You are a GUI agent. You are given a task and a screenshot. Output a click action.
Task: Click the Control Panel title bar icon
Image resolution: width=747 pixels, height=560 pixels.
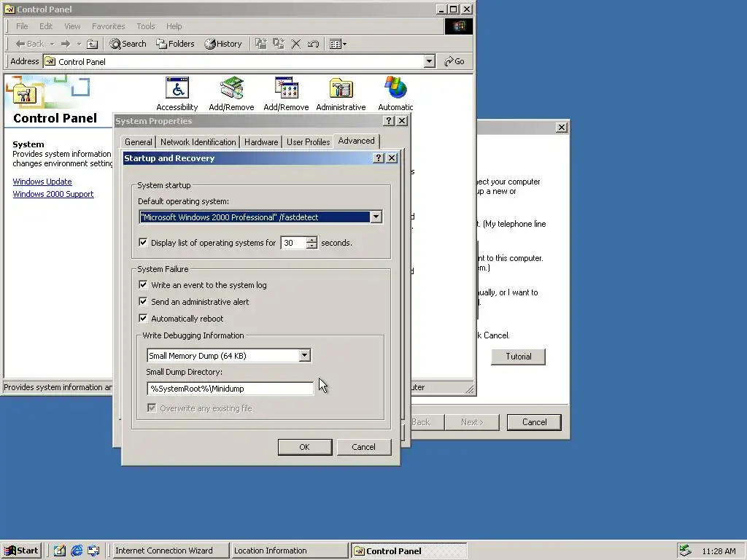click(x=9, y=9)
